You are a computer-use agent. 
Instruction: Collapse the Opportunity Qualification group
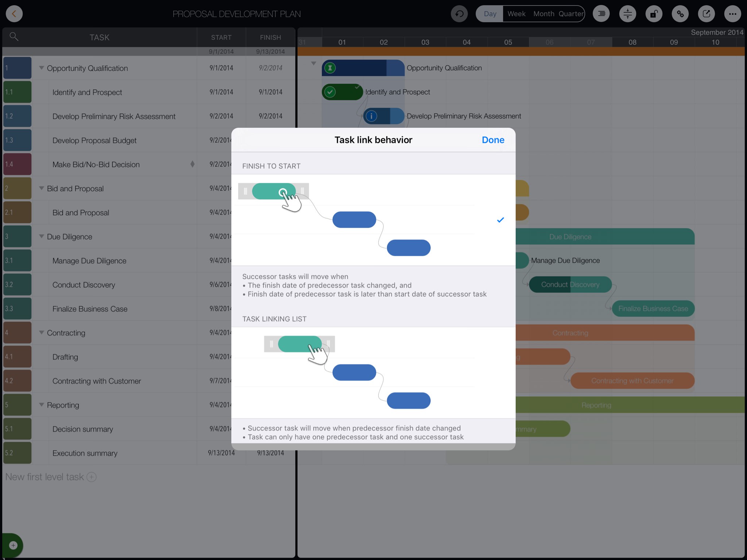[x=42, y=68]
